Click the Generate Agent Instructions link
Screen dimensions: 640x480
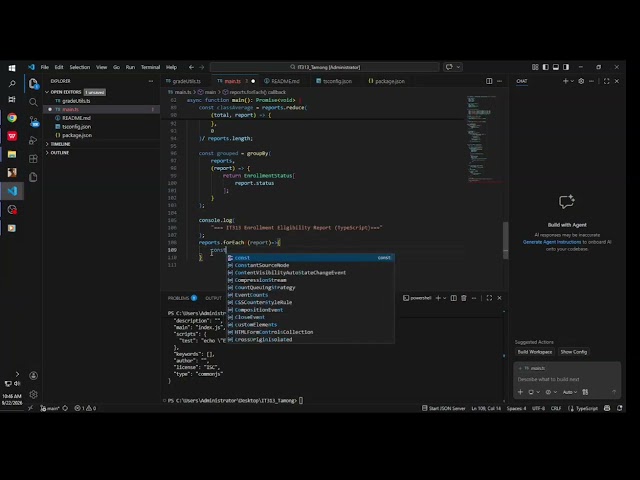point(552,242)
